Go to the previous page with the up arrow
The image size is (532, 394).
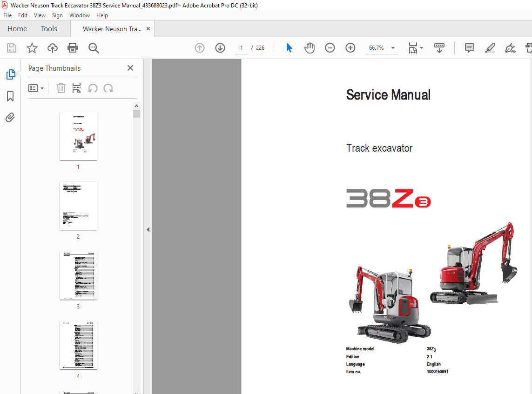(200, 48)
